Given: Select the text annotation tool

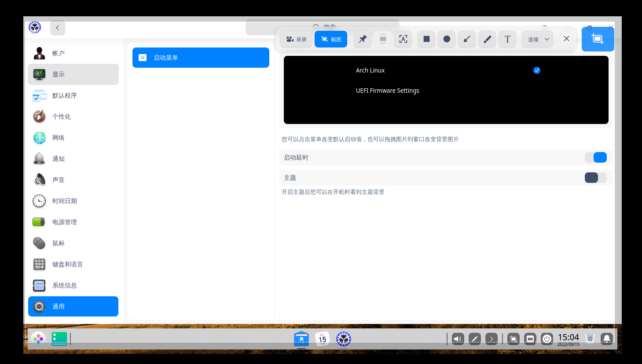Looking at the screenshot, I should coord(507,39).
